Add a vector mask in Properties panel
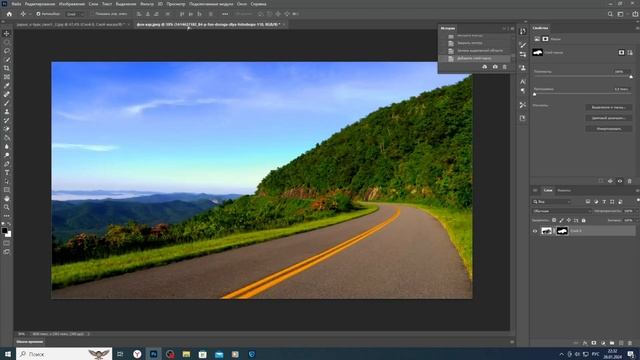Image resolution: width=640 pixels, height=360 pixels. [x=630, y=53]
